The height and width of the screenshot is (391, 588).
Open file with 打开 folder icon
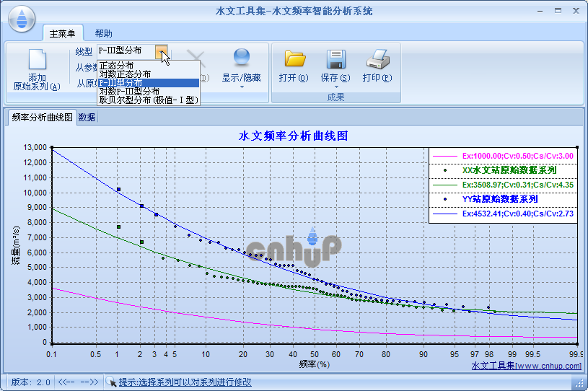tap(294, 59)
